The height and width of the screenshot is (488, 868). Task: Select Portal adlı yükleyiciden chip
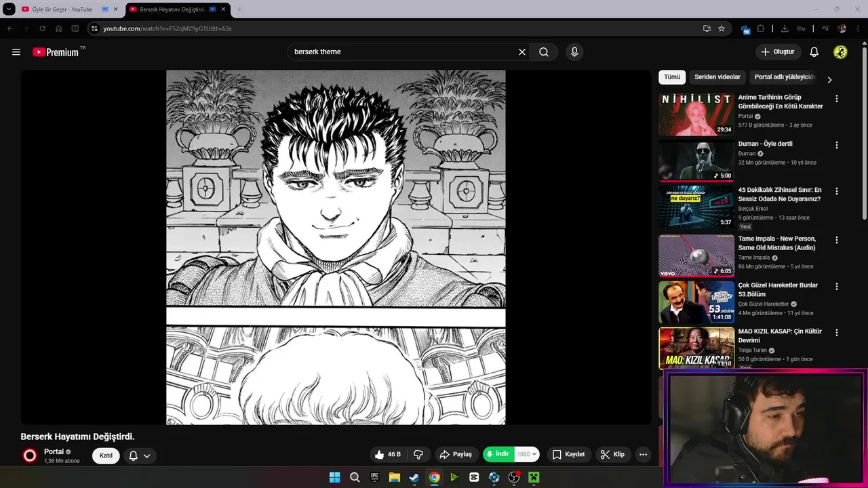point(785,77)
